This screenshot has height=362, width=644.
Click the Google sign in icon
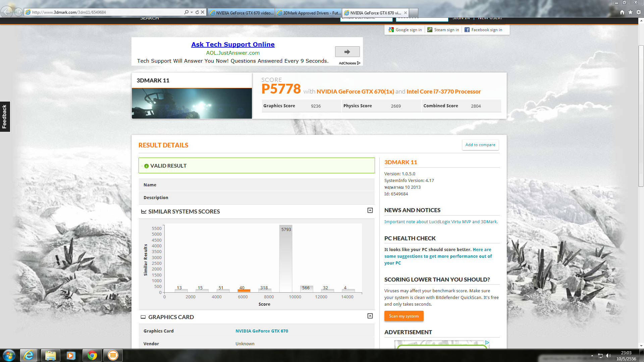391,30
